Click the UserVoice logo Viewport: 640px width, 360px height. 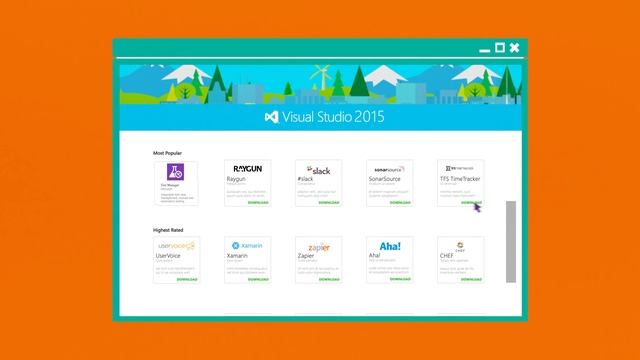coord(176,246)
